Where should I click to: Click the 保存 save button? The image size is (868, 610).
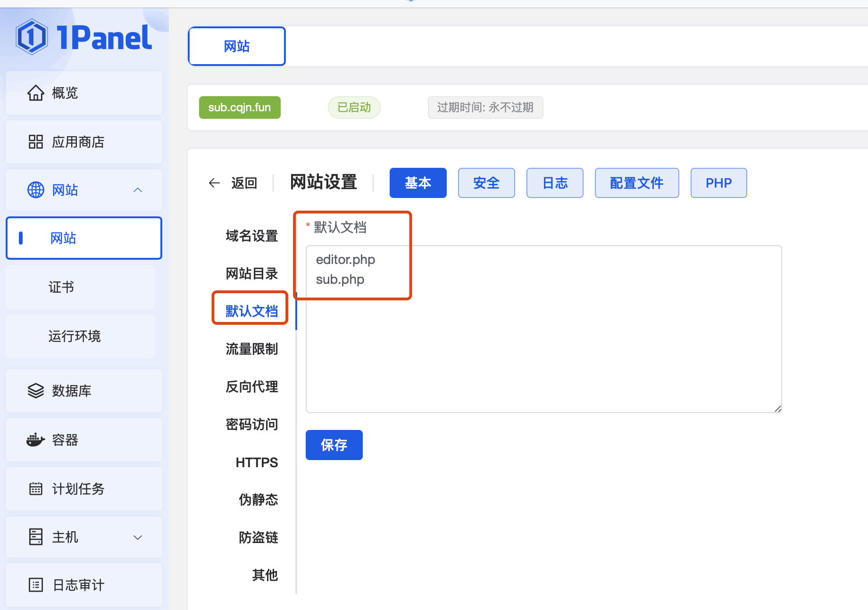pyautogui.click(x=334, y=445)
